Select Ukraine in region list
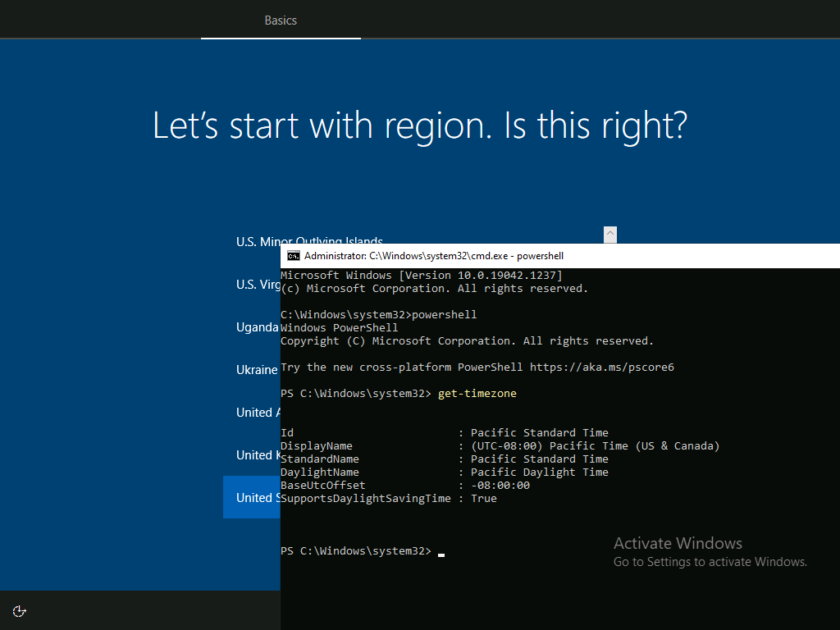This screenshot has height=630, width=840. click(257, 370)
